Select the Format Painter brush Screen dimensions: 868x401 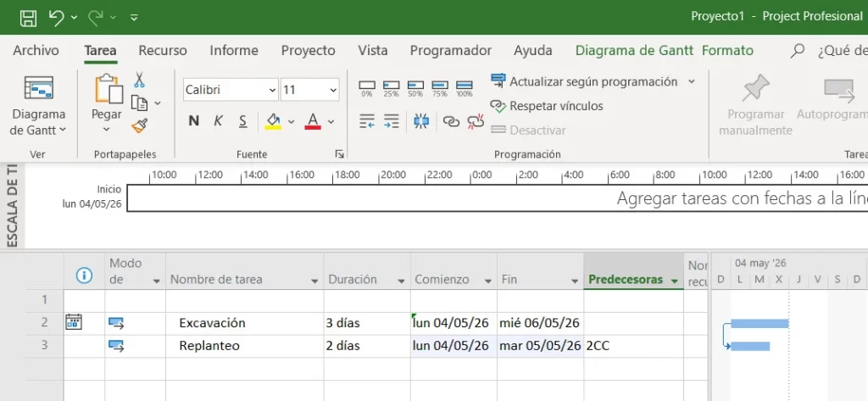coord(139,126)
